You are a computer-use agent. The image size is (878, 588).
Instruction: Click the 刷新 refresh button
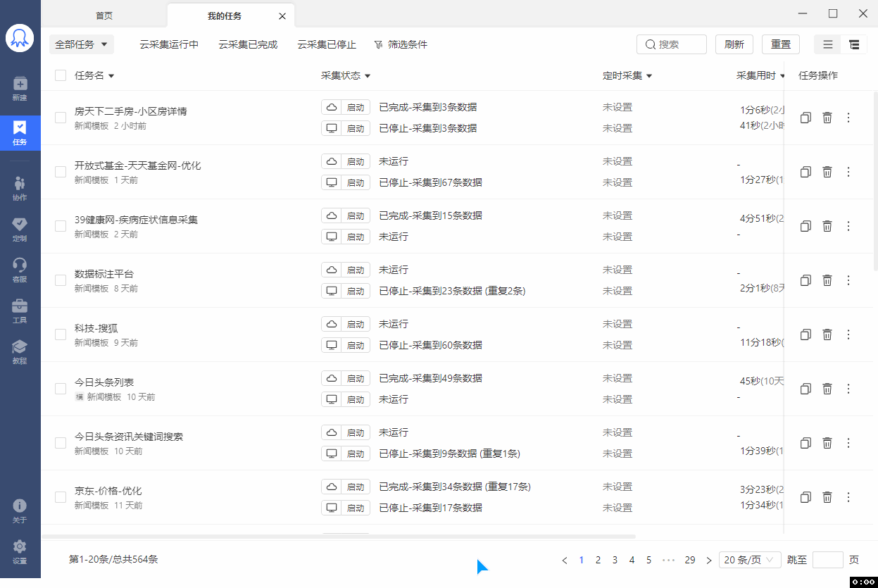tap(734, 44)
